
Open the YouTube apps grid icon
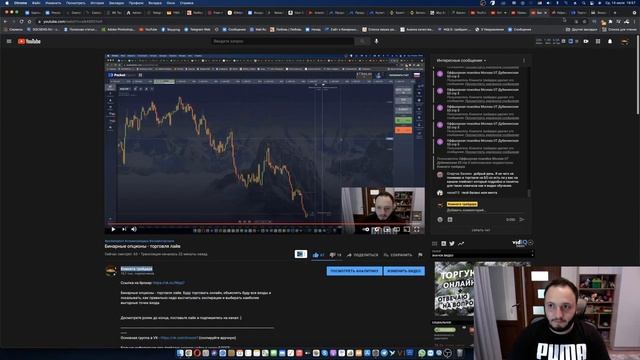(x=598, y=41)
